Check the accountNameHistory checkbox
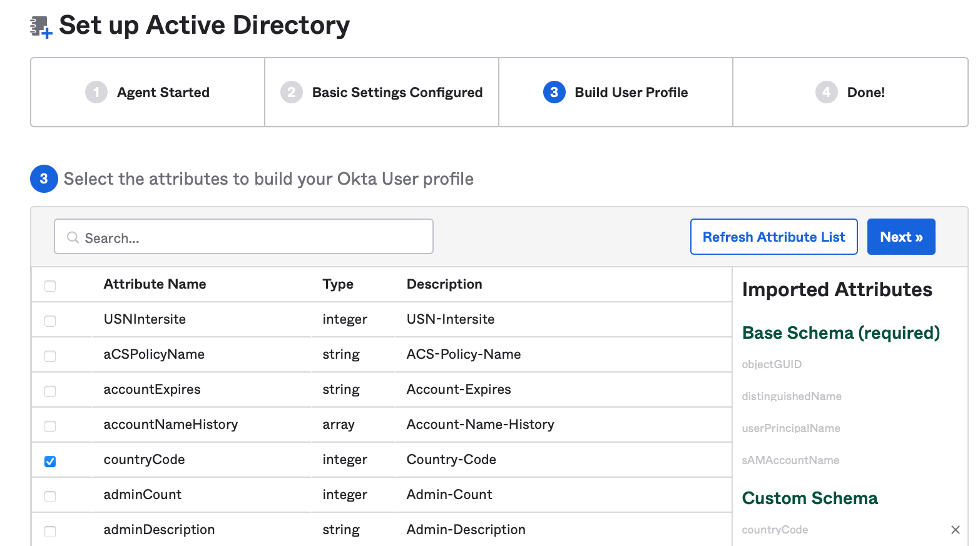The height and width of the screenshot is (546, 980). tap(50, 426)
